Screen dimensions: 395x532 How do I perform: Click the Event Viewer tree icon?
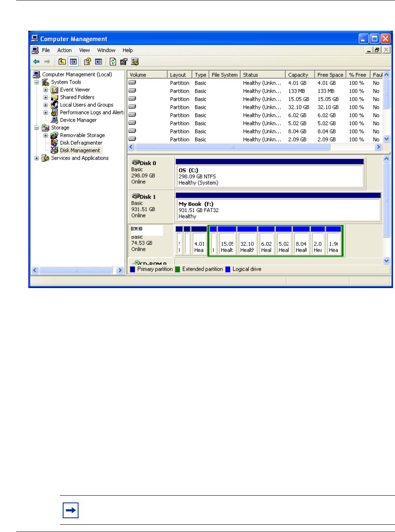pos(54,90)
